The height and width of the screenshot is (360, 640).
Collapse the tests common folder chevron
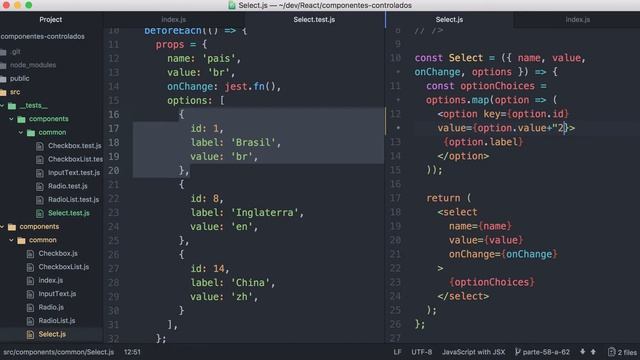coord(21,133)
